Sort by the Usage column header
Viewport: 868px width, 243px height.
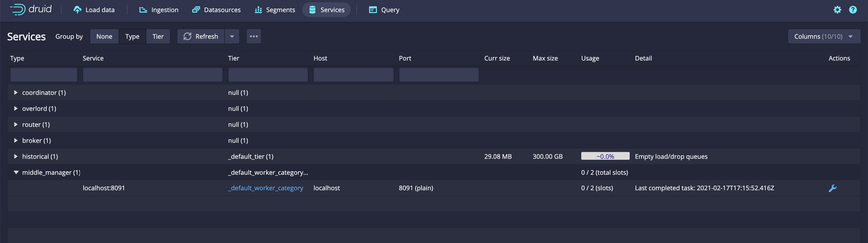click(x=590, y=58)
